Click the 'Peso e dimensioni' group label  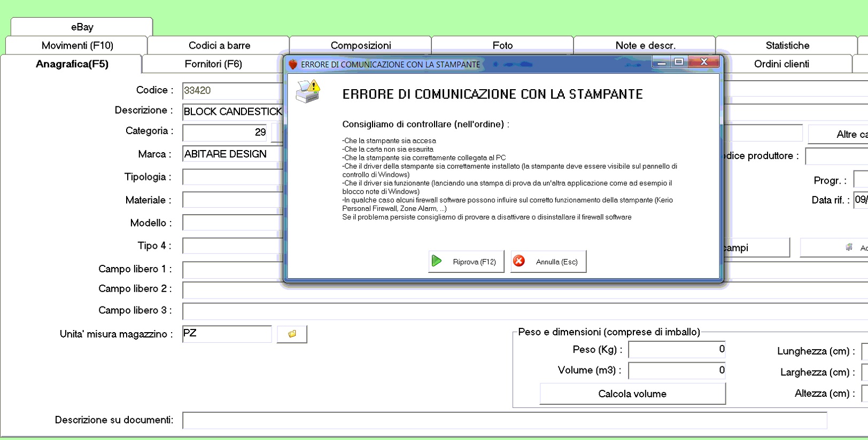point(609,332)
